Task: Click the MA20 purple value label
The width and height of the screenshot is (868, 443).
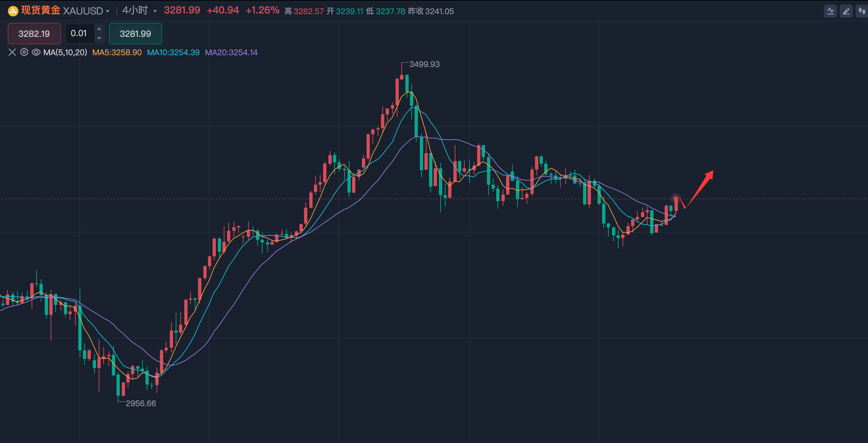Action: [x=231, y=53]
